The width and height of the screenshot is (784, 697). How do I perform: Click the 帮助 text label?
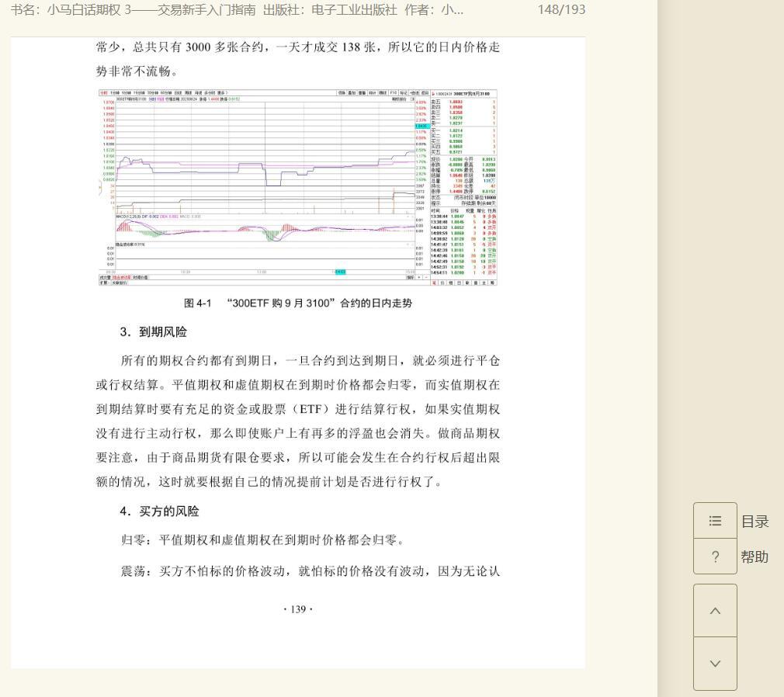(x=755, y=557)
